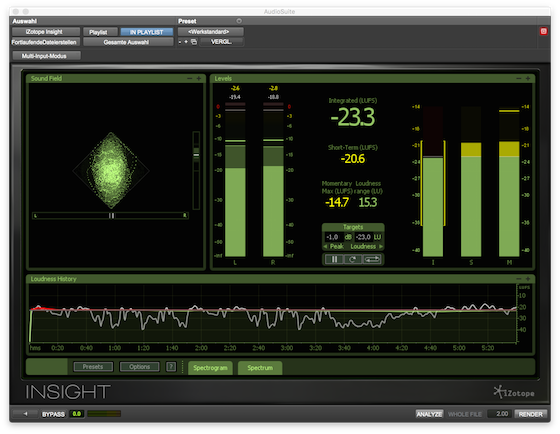
Task: Open the Multi-Input-Modus dropdown
Action: pyautogui.click(x=46, y=56)
